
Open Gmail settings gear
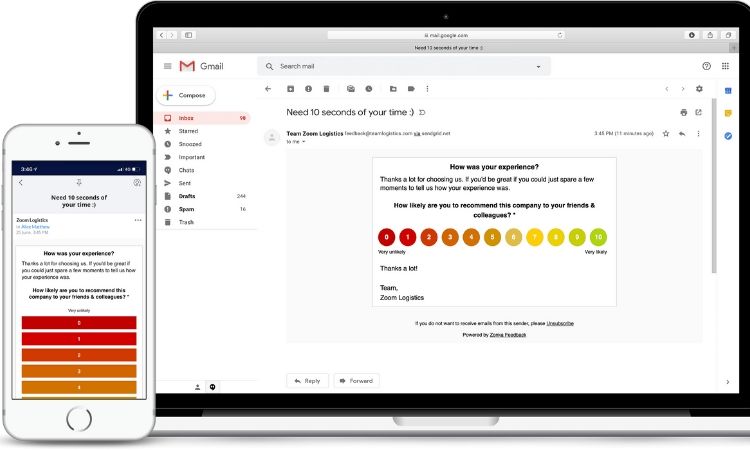pos(699,89)
